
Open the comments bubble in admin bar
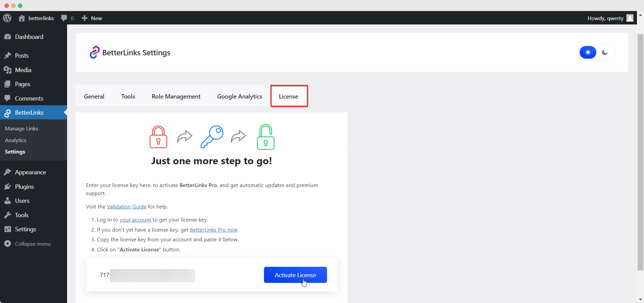[67, 18]
